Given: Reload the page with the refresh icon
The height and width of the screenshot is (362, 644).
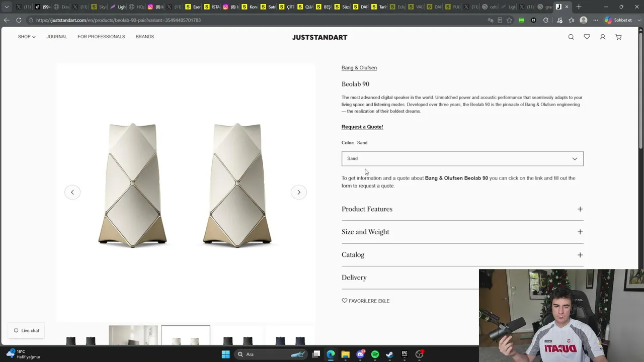Looking at the screenshot, I should [19, 20].
